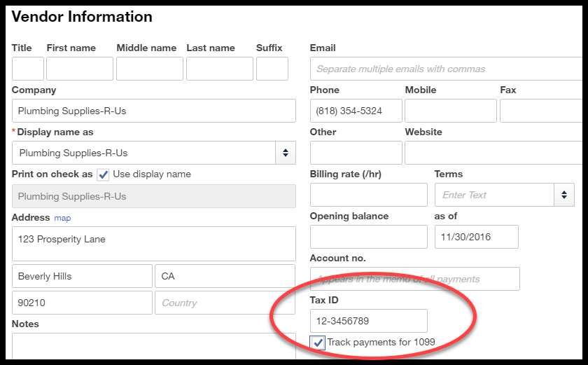The height and width of the screenshot is (365, 588).
Task: Click the Account no. field
Action: (x=414, y=279)
